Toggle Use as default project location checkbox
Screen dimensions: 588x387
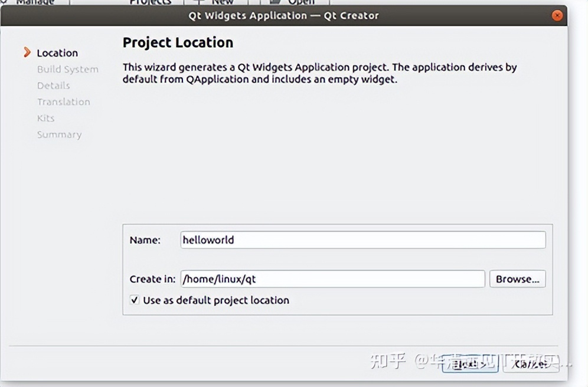[x=134, y=300]
